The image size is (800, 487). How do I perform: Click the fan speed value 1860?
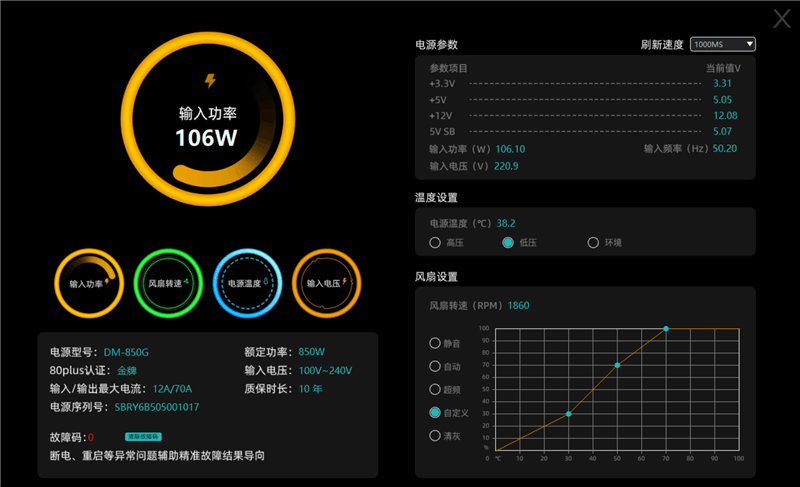[x=518, y=305]
